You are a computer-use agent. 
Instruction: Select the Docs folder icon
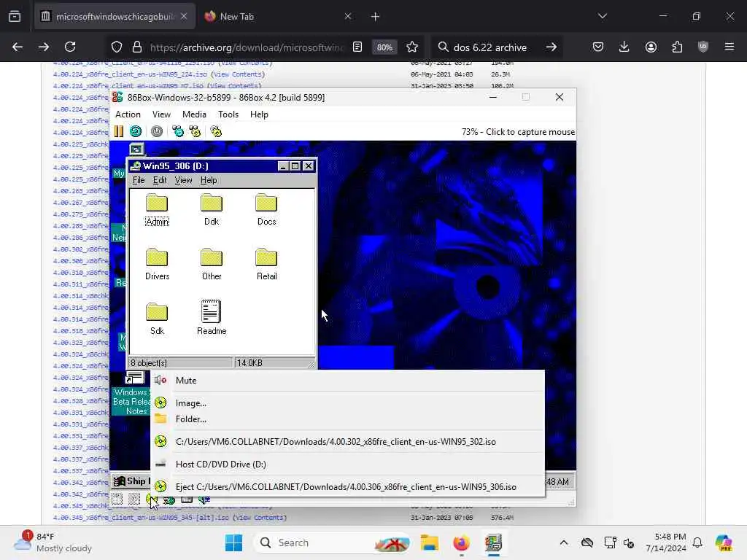[x=266, y=210]
